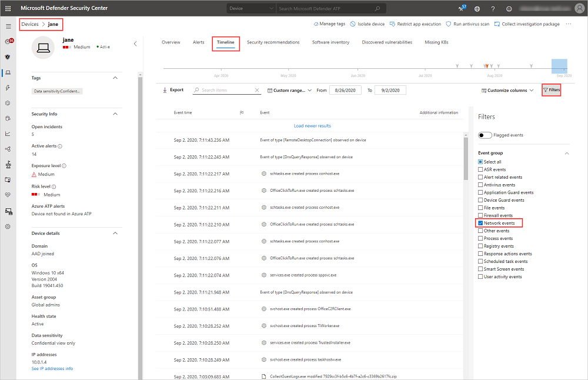Open the Security recommendations tab
588x380 pixels.
(273, 42)
